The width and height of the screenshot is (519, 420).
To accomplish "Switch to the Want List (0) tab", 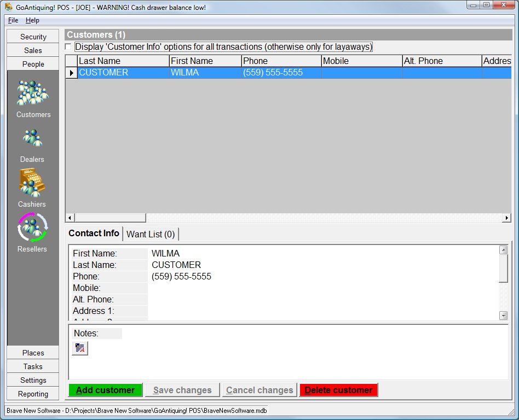I will [x=151, y=234].
